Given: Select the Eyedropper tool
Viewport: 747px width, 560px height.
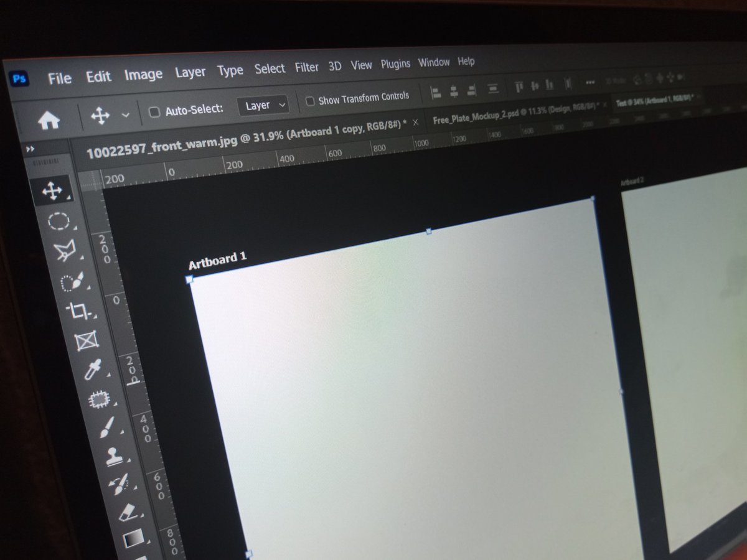Looking at the screenshot, I should tap(93, 371).
